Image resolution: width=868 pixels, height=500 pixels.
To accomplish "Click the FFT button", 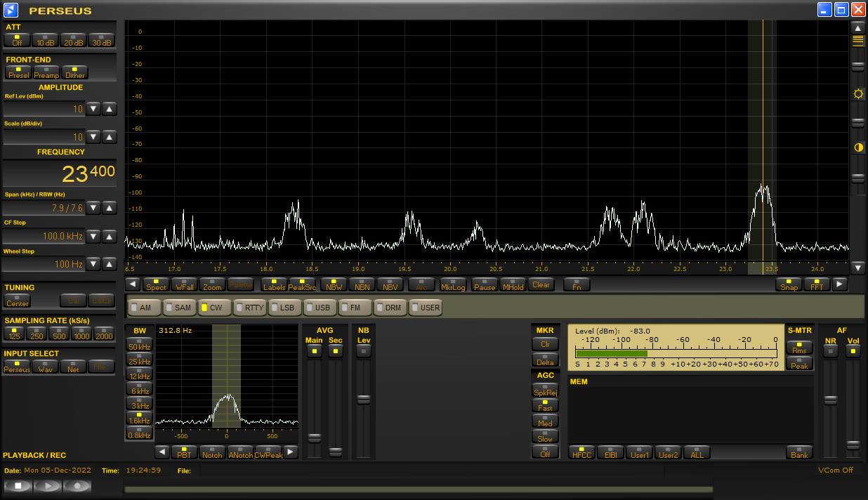I will 817,284.
